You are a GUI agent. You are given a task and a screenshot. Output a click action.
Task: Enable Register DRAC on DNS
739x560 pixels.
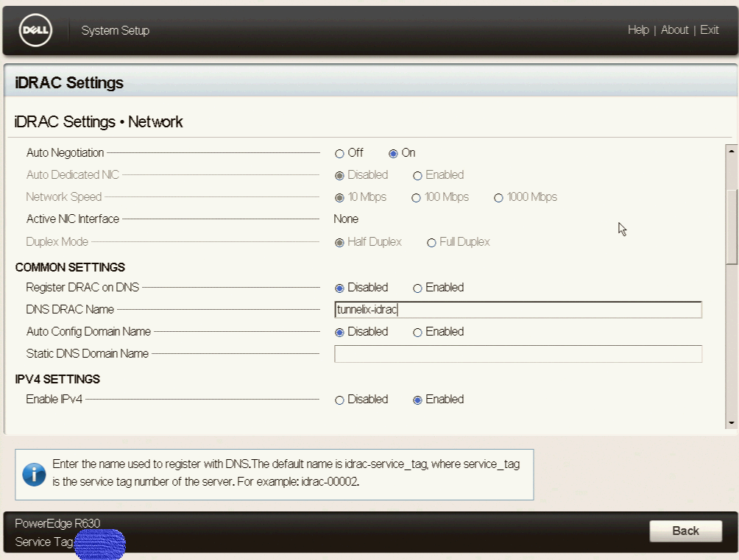[417, 288]
